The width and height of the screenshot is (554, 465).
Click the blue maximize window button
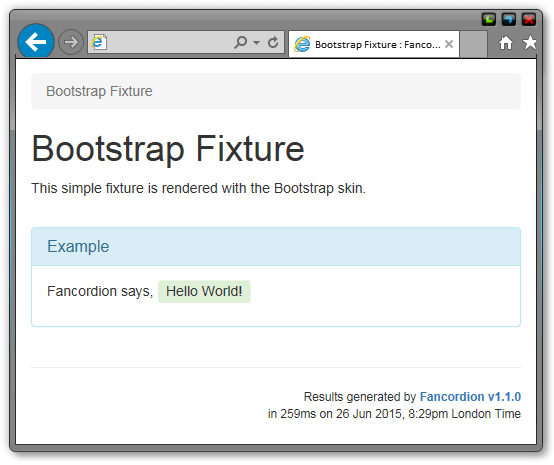click(509, 19)
